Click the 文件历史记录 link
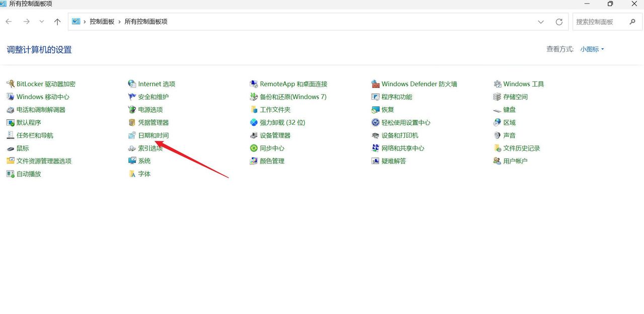Viewport: 644px width, 314px height. coord(522,148)
